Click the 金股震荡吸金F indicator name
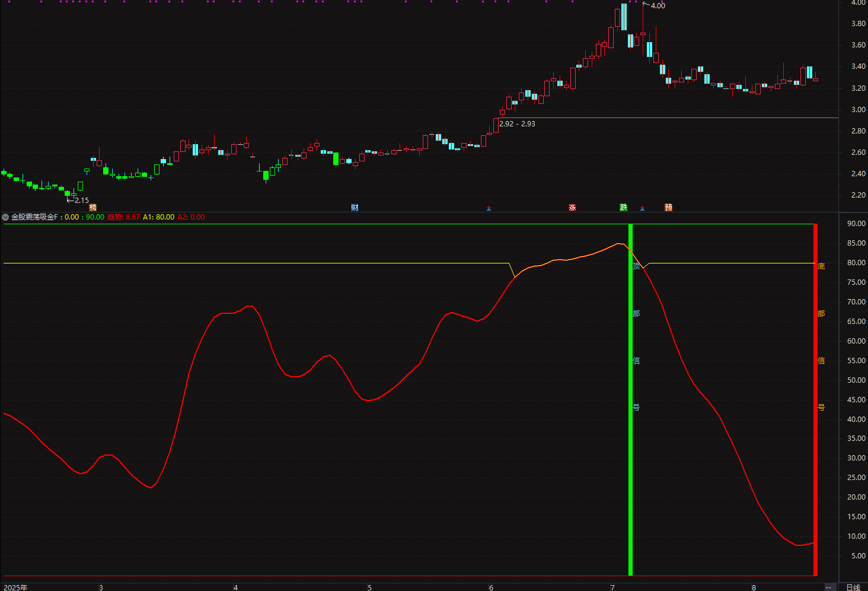 (34, 217)
